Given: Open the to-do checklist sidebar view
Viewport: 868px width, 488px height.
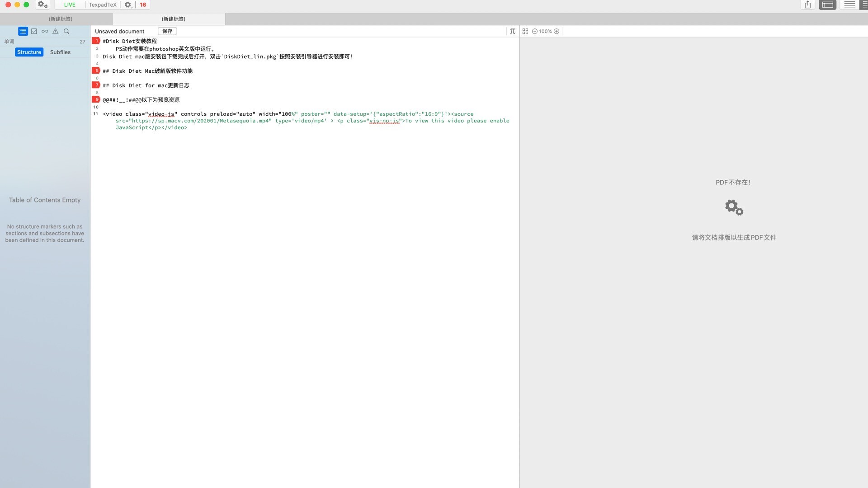Looking at the screenshot, I should tap(34, 31).
